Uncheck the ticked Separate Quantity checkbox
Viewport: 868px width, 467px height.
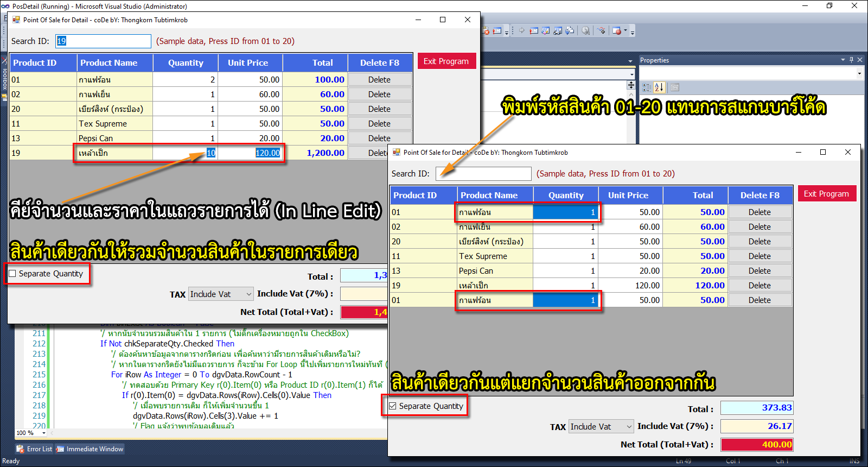click(393, 406)
